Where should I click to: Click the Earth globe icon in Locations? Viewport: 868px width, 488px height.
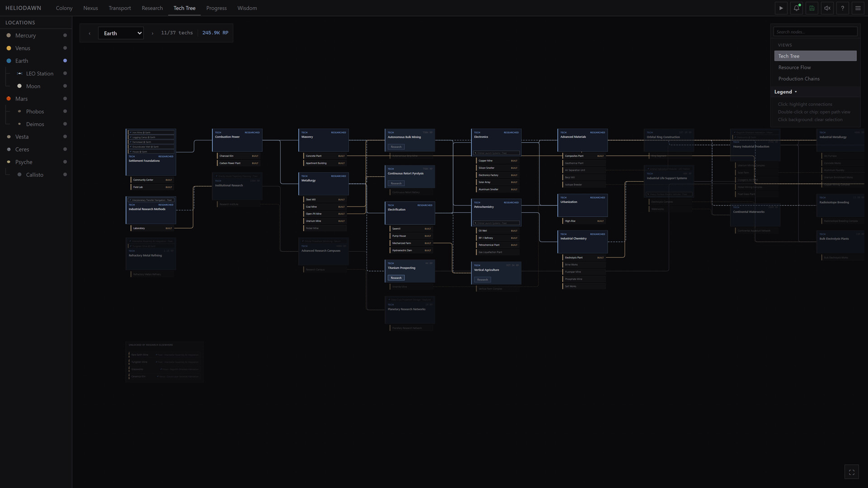click(x=9, y=61)
